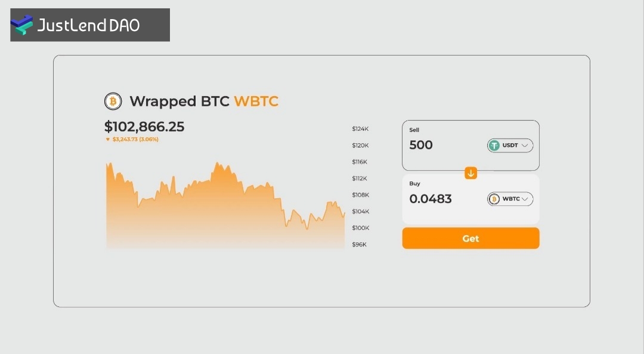The height and width of the screenshot is (354, 644).
Task: Click the Wrapped BTC title text
Action: click(179, 101)
